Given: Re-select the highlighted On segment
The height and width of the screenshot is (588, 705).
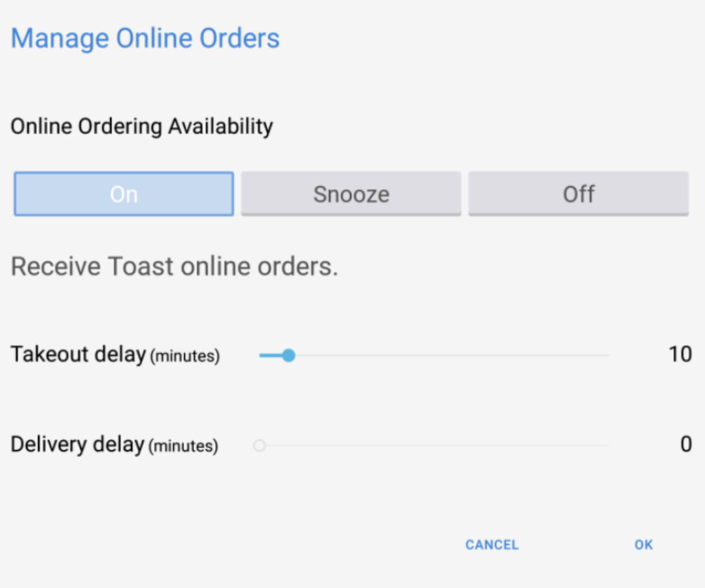Looking at the screenshot, I should [123, 193].
